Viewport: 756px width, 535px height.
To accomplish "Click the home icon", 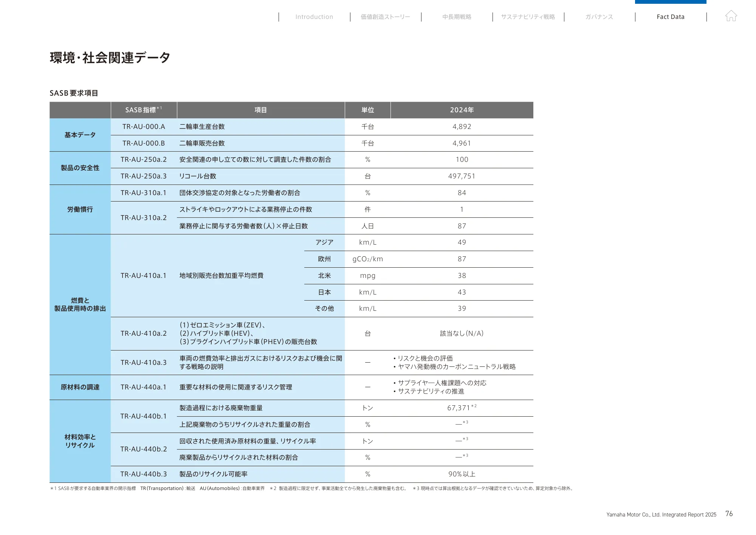I will [732, 17].
